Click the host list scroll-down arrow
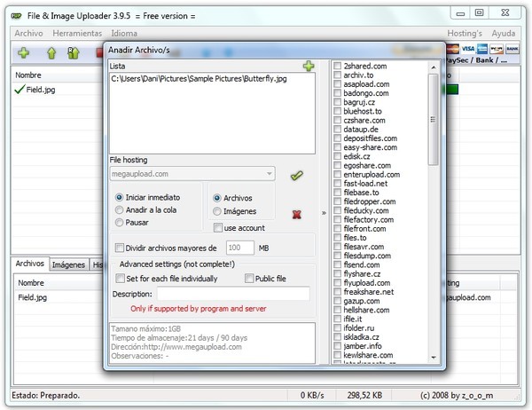532x410 pixels. pos(434,358)
